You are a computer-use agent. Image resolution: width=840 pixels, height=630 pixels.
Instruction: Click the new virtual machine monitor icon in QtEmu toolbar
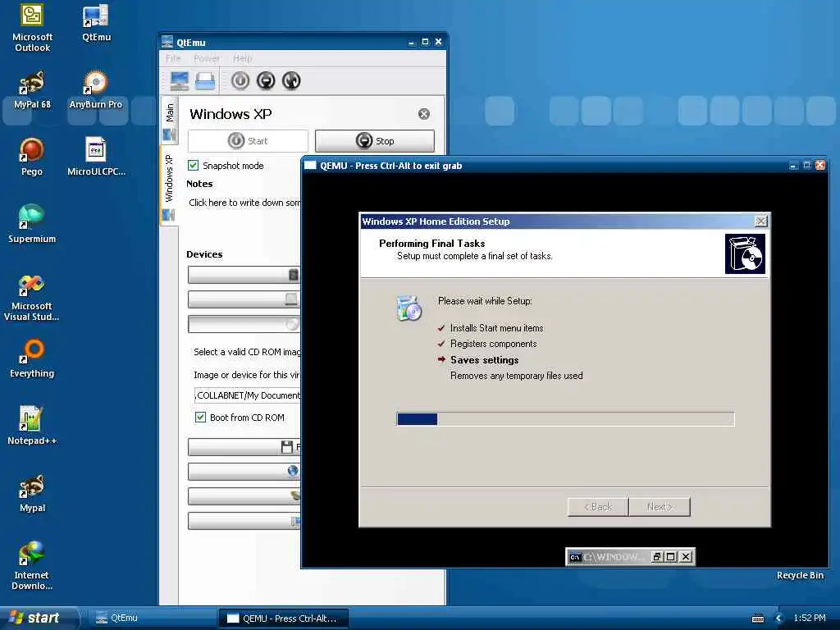click(179, 81)
